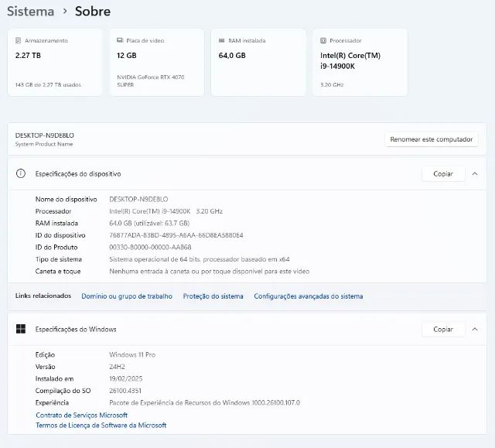The height and width of the screenshot is (448, 495).
Task: Select the DESKTOP-N9DE8LO header name
Action: tap(45, 135)
